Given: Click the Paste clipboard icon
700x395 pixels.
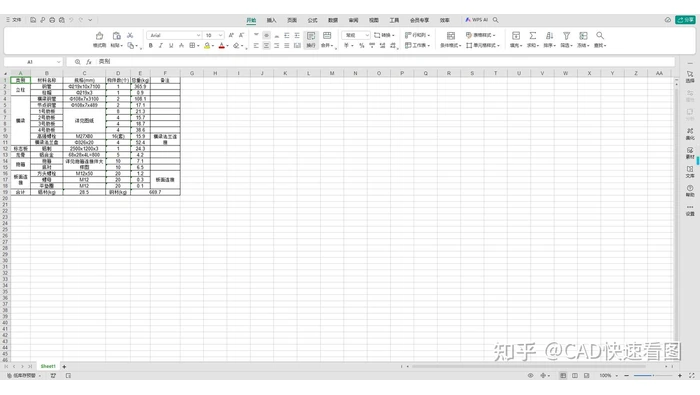Looking at the screenshot, I should (117, 36).
